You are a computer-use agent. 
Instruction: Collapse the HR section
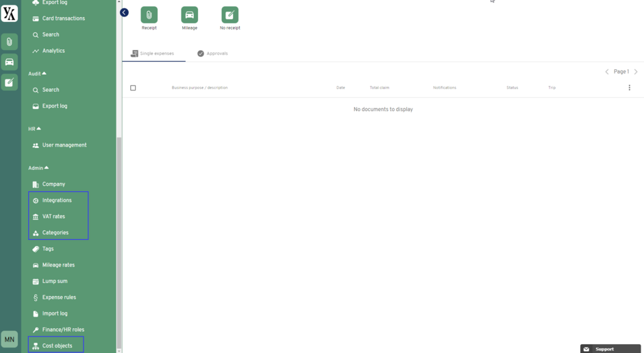pyautogui.click(x=35, y=129)
